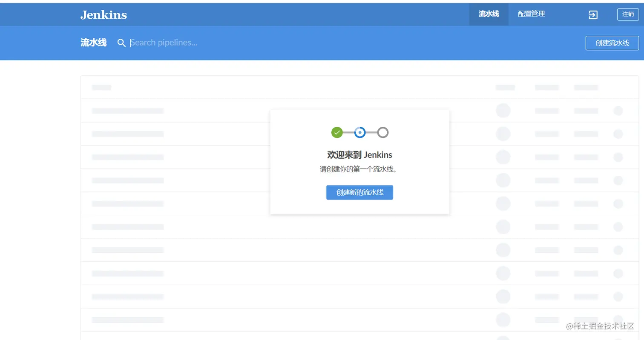644x340 pixels.
Task: Click the logout arrow icon in the header
Action: pyautogui.click(x=593, y=15)
